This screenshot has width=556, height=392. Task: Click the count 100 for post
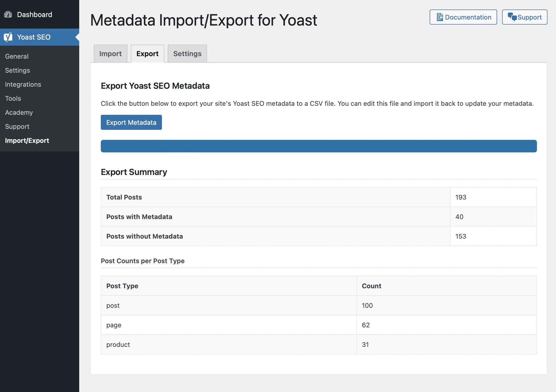coord(367,306)
